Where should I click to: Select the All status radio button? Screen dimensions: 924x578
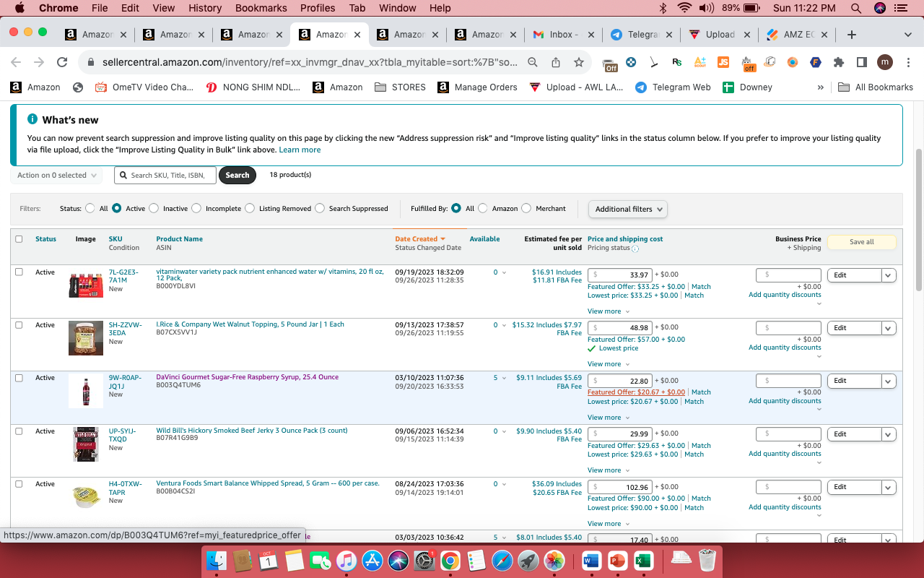click(x=90, y=208)
